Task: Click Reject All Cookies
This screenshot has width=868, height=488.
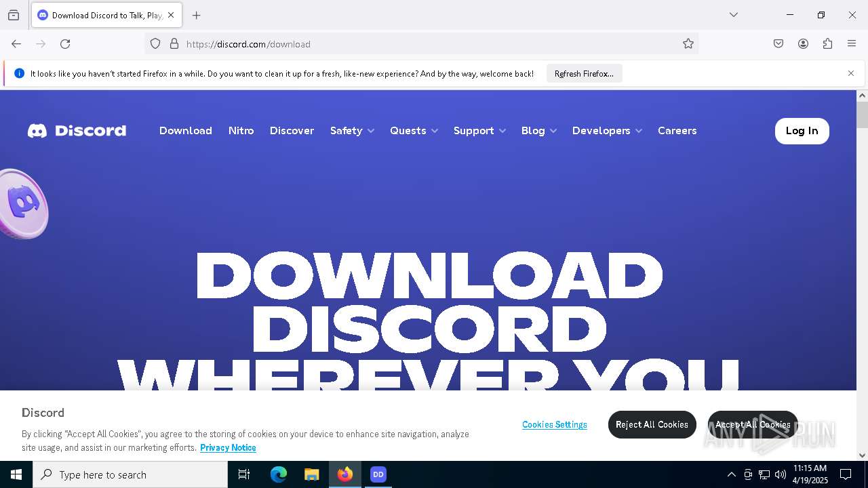Action: (x=652, y=424)
